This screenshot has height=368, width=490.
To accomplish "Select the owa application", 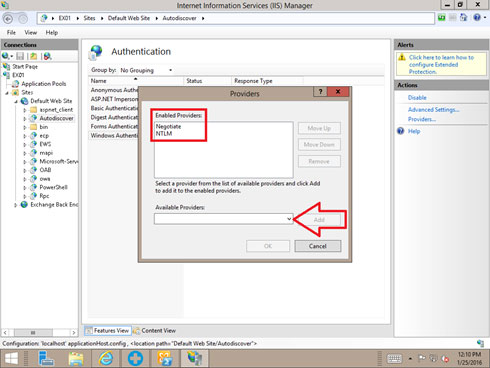I will coord(45,179).
